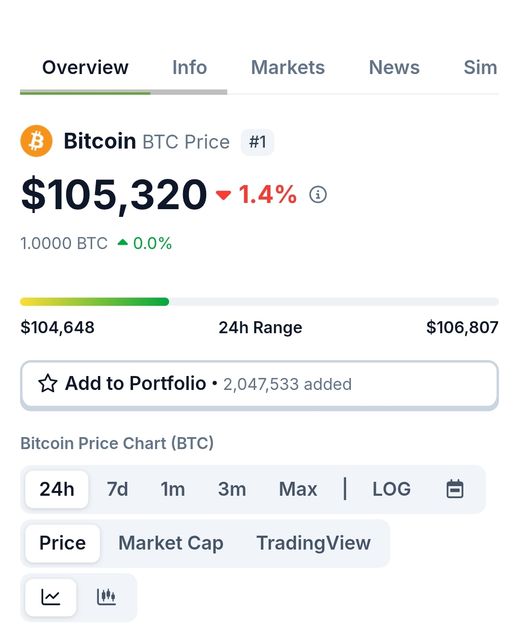Toggle LOG scale on the chart
The width and height of the screenshot is (519, 640).
point(391,489)
